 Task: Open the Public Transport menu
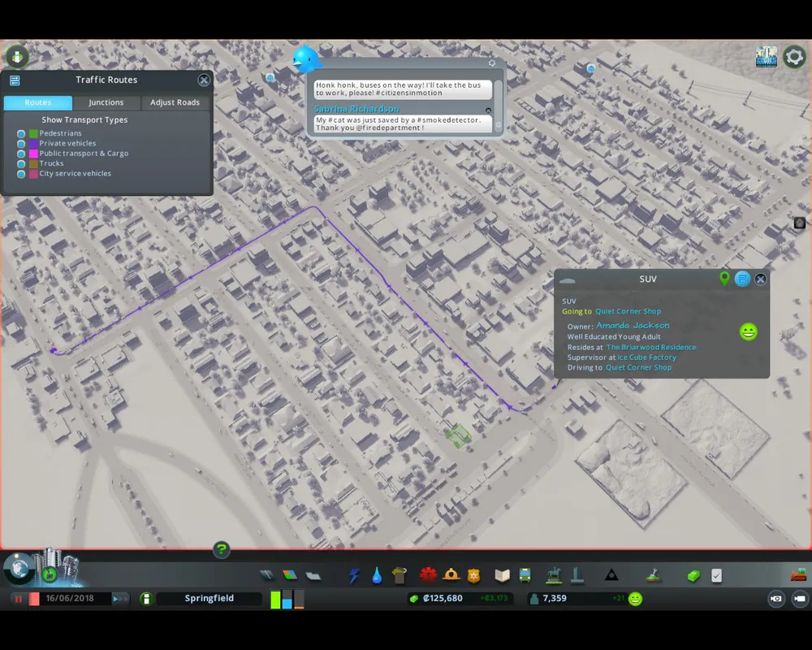(525, 575)
